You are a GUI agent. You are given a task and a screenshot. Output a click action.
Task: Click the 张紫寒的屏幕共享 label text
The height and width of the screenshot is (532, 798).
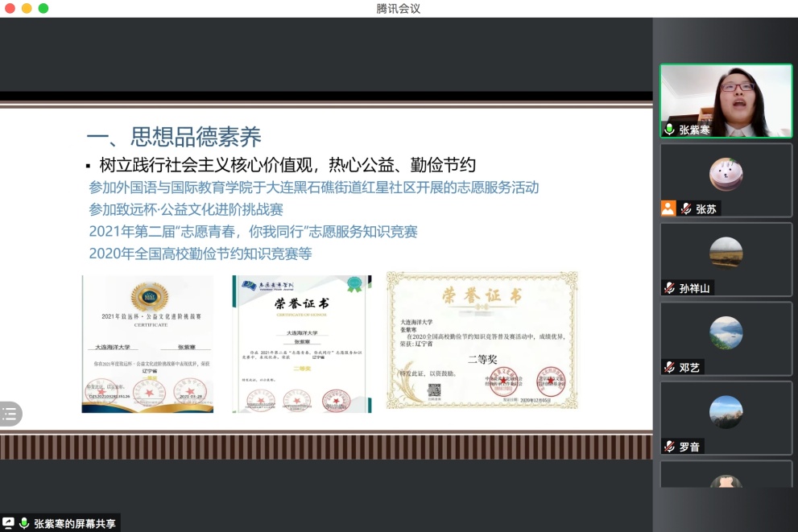(75, 523)
